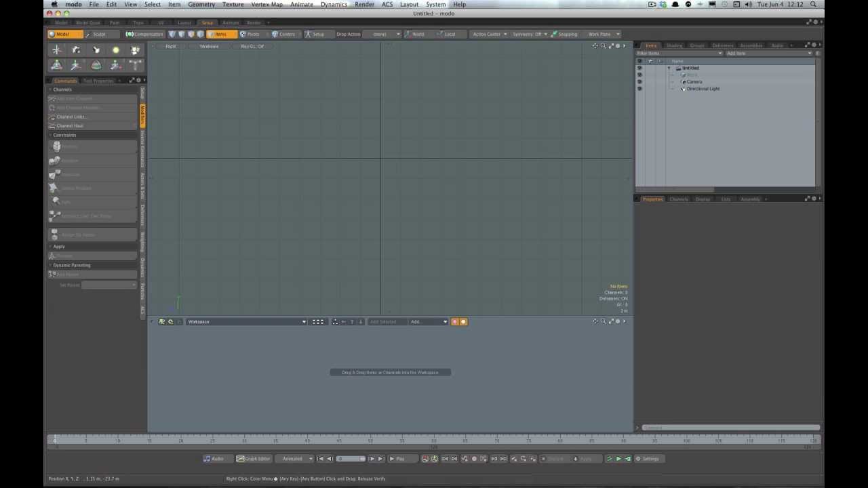Open the Action Center dropdown

490,34
